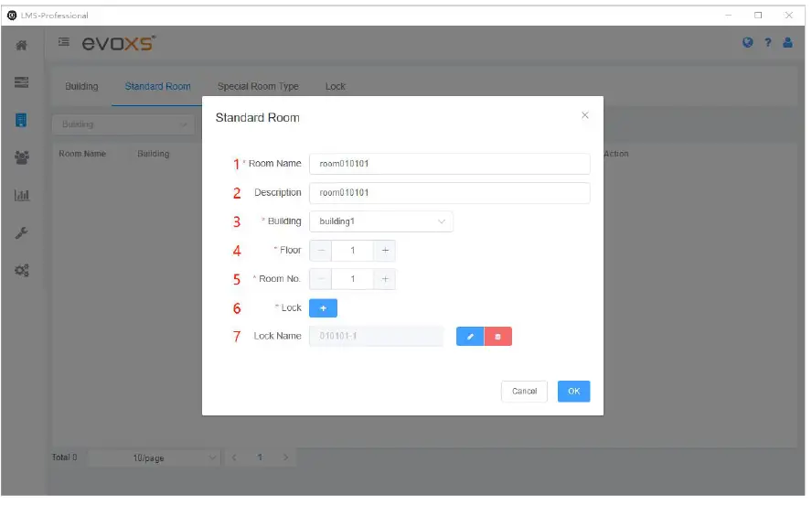Viewport: 812px width, 506px height.
Task: Go to the next page arrow
Action: 285,458
